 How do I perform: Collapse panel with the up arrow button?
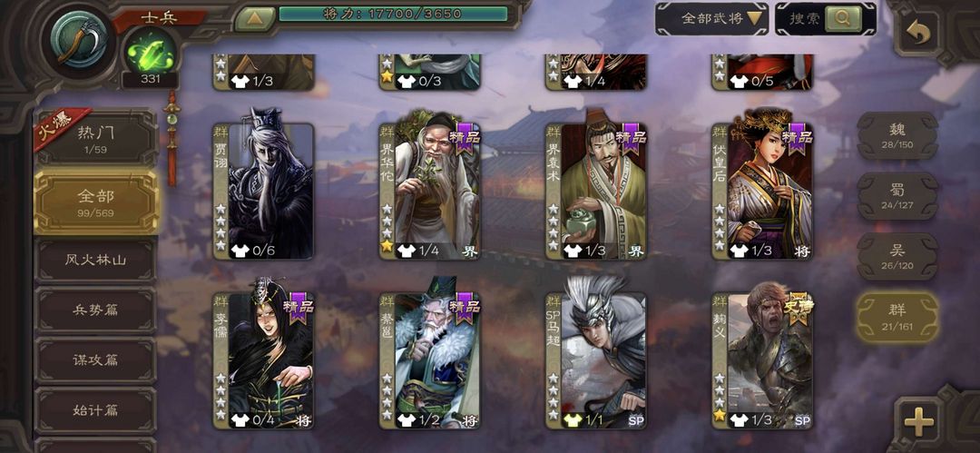[254, 18]
